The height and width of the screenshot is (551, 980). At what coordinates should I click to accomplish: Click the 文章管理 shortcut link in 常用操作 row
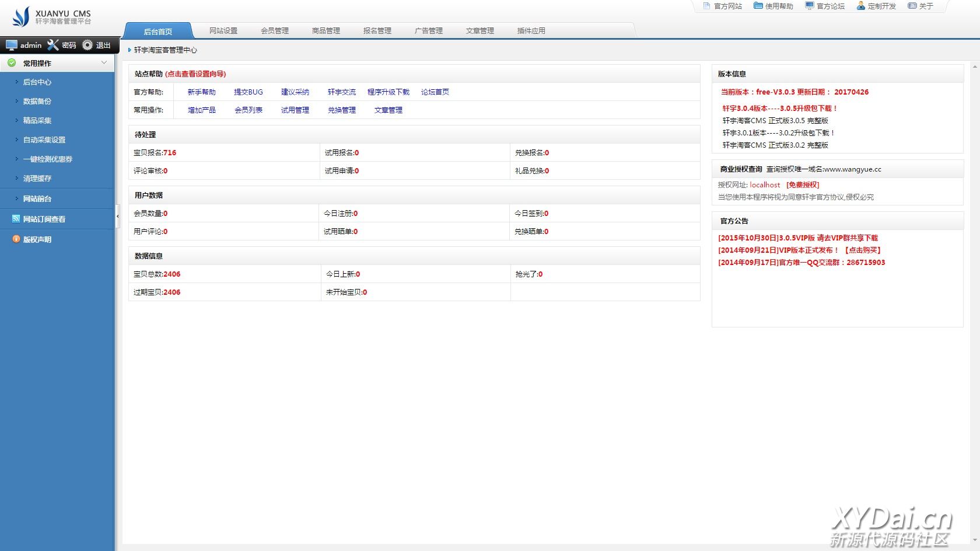(388, 110)
